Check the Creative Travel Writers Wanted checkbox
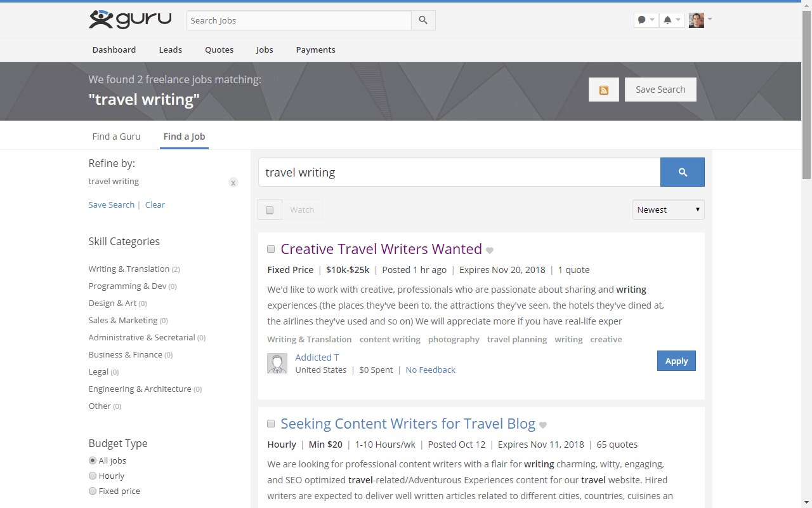 (x=271, y=249)
